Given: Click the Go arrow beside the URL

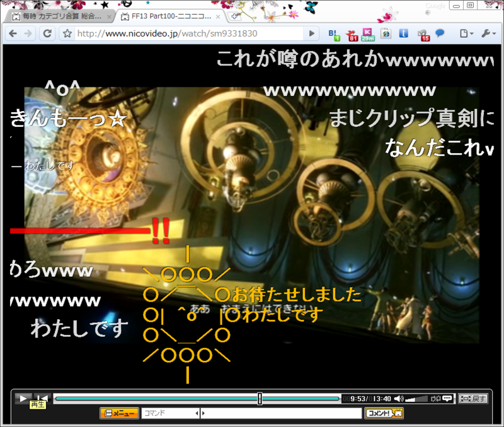Looking at the screenshot, I should tap(311, 33).
